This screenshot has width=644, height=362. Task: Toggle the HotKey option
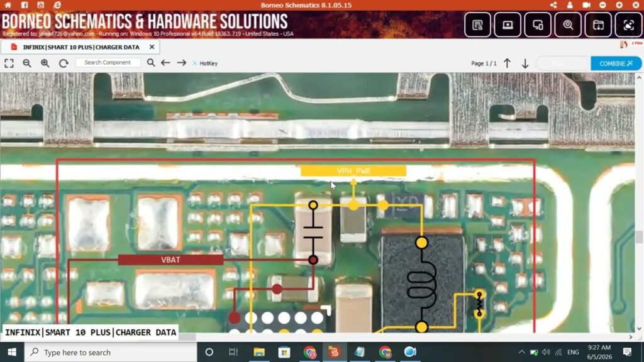[206, 63]
